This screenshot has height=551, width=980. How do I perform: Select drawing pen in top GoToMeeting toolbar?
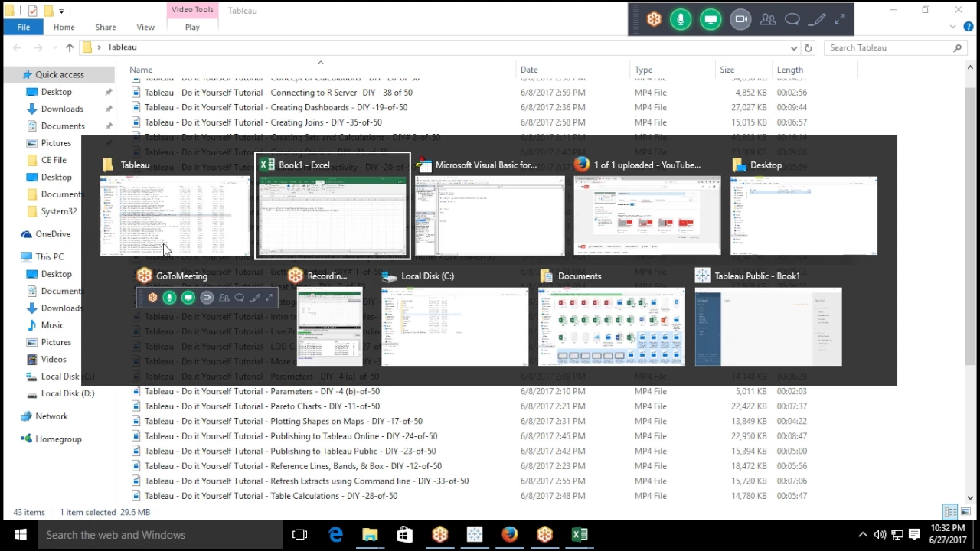818,20
